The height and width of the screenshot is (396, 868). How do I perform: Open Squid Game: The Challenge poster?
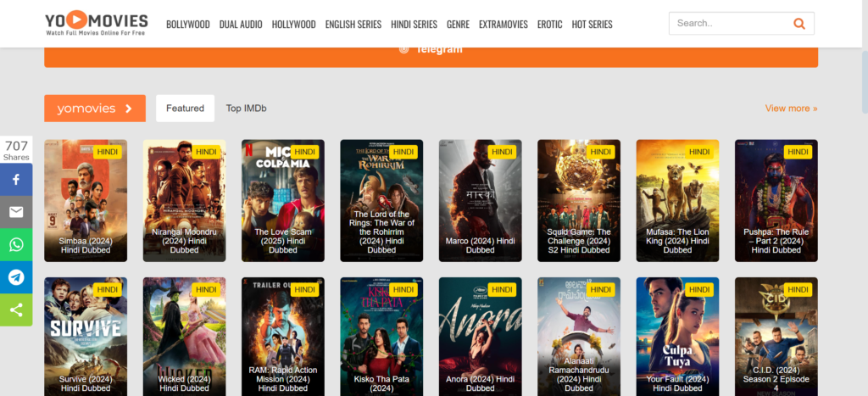[579, 200]
